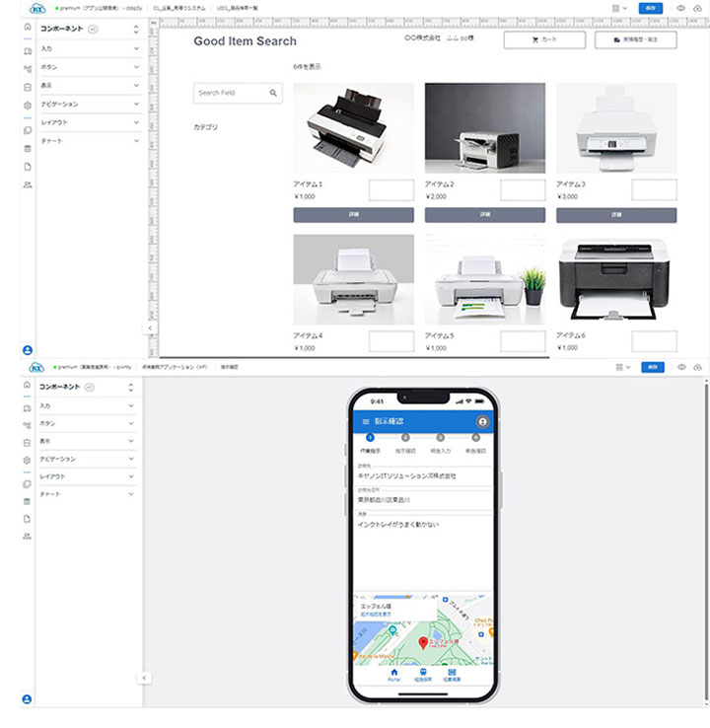Image resolution: width=710 pixels, height=728 pixels.
Task: Click the home icon in top editor sidebar
Action: 27,27
